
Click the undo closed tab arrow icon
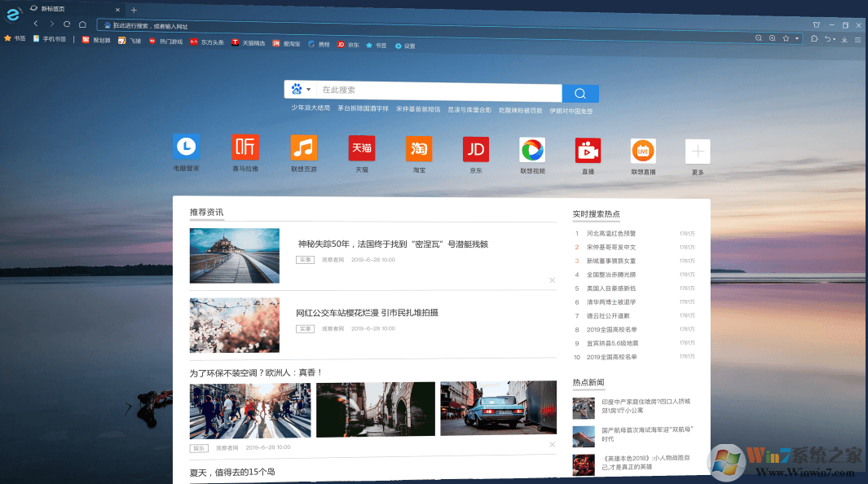(x=827, y=39)
